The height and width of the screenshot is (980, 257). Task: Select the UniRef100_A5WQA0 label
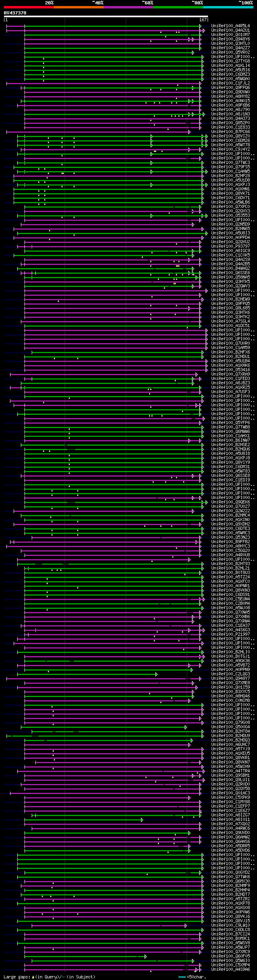[x=230, y=79]
